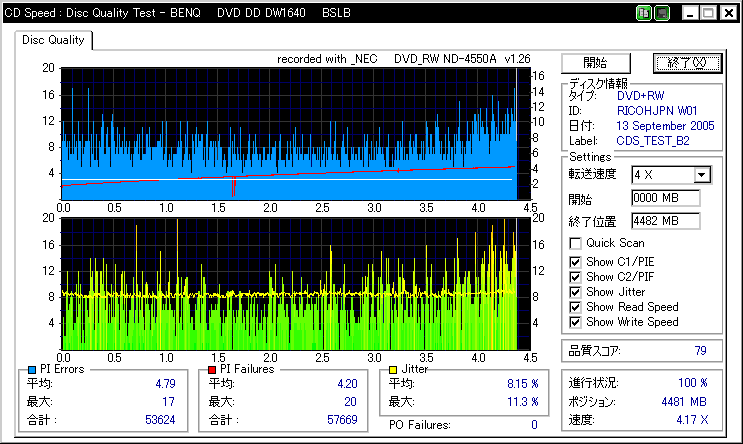Click the red PI Failures legend square

click(x=212, y=370)
